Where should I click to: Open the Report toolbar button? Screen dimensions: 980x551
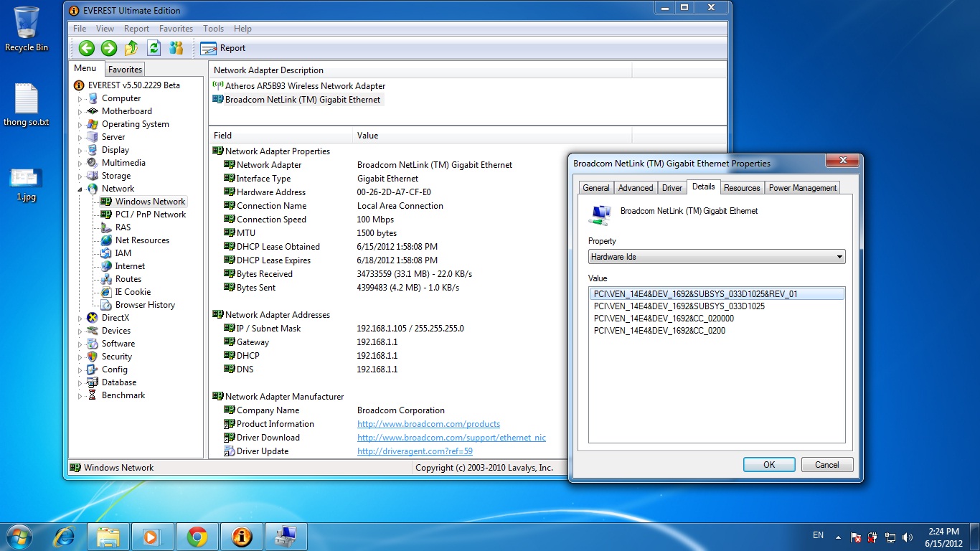223,48
